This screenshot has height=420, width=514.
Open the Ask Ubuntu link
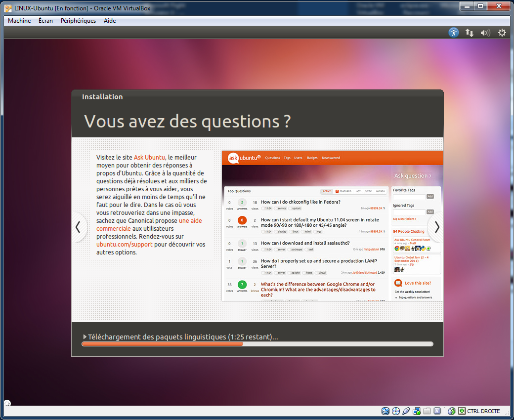point(149,157)
